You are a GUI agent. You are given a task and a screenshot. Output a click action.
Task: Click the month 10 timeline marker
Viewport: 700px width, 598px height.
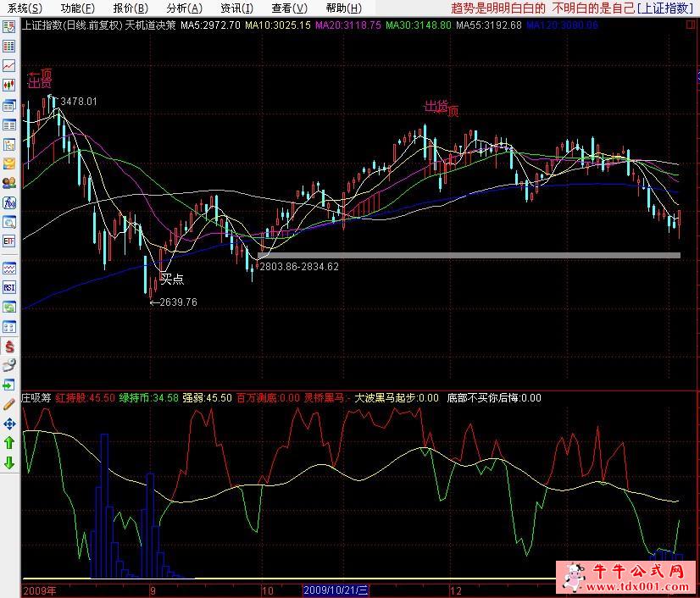[x=267, y=591]
